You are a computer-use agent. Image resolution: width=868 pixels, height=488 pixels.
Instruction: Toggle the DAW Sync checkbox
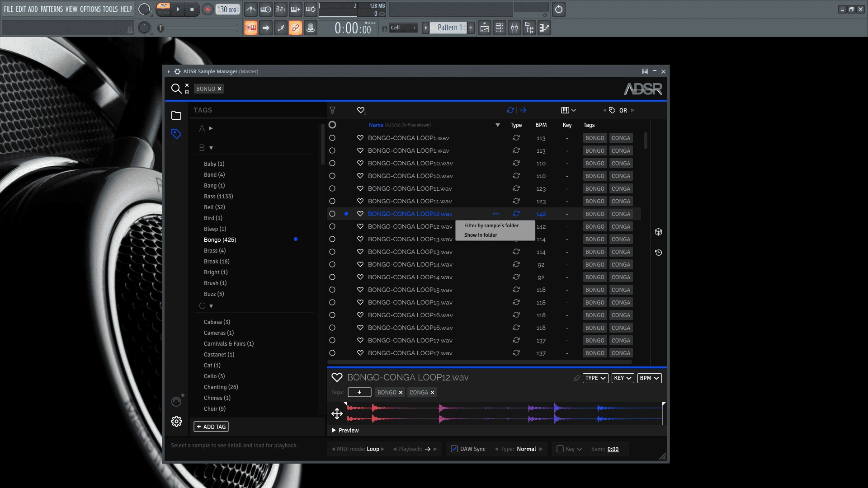454,449
